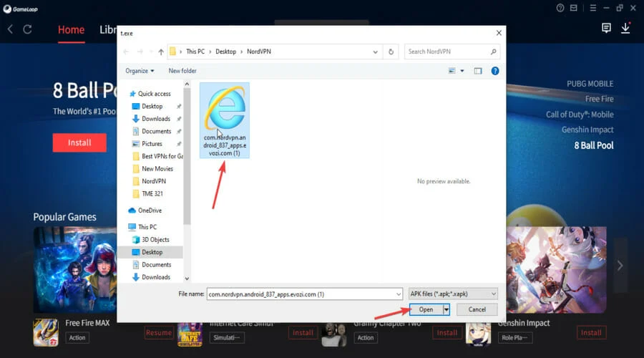Select 8 Ball Pool in banner list
Image resolution: width=644 pixels, height=358 pixels.
click(593, 145)
